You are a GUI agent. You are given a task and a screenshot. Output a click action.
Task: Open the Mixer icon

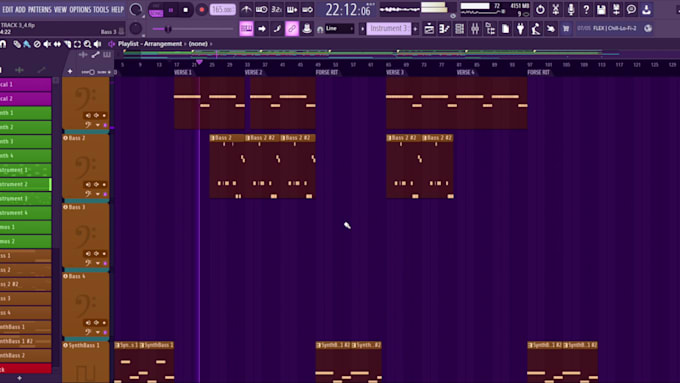(475, 29)
